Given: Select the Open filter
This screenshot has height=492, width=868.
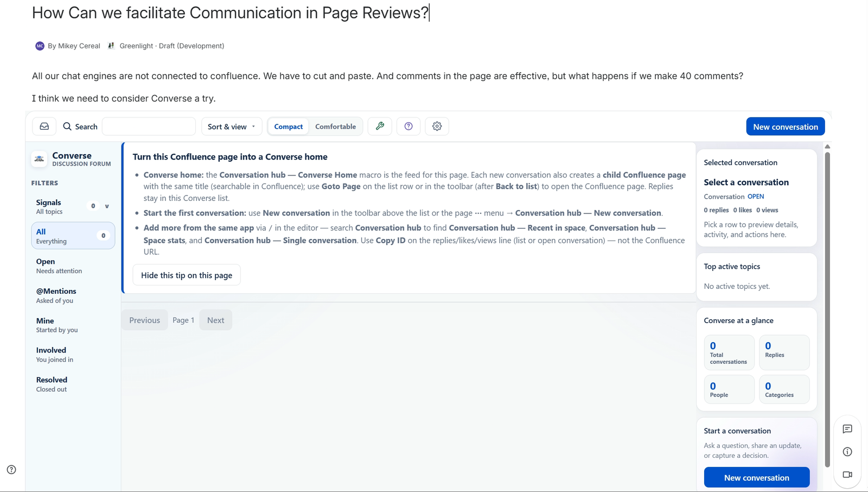Looking at the screenshot, I should [x=73, y=266].
